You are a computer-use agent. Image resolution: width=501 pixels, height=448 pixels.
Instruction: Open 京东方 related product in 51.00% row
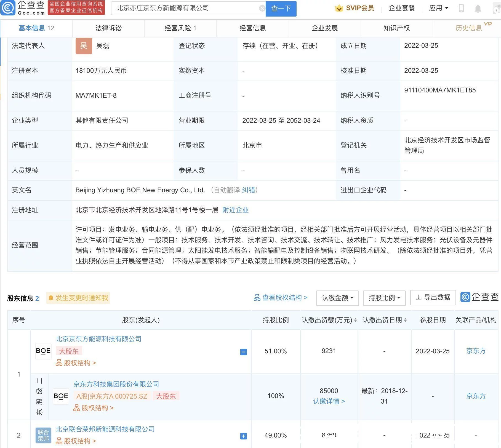pyautogui.click(x=476, y=351)
